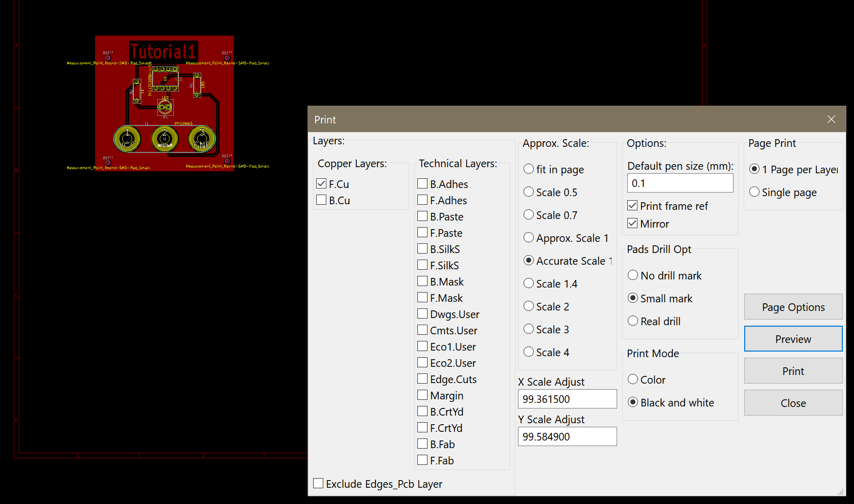Image resolution: width=854 pixels, height=504 pixels.
Task: Check the B.Adhes technical layer
Action: coord(422,184)
